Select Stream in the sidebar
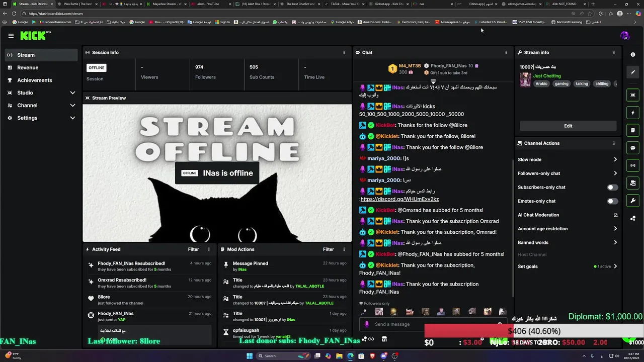The height and width of the screenshot is (362, 644). point(41,55)
